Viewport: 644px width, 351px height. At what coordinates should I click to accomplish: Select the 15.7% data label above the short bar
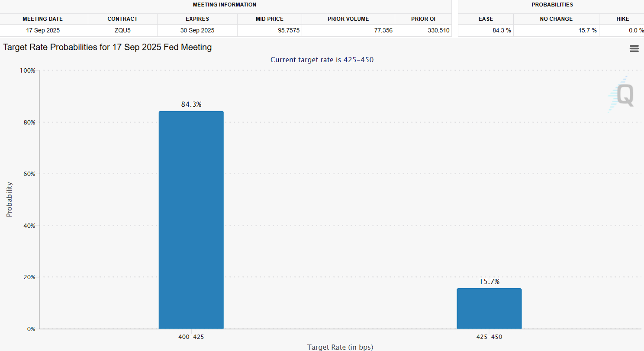click(x=489, y=282)
